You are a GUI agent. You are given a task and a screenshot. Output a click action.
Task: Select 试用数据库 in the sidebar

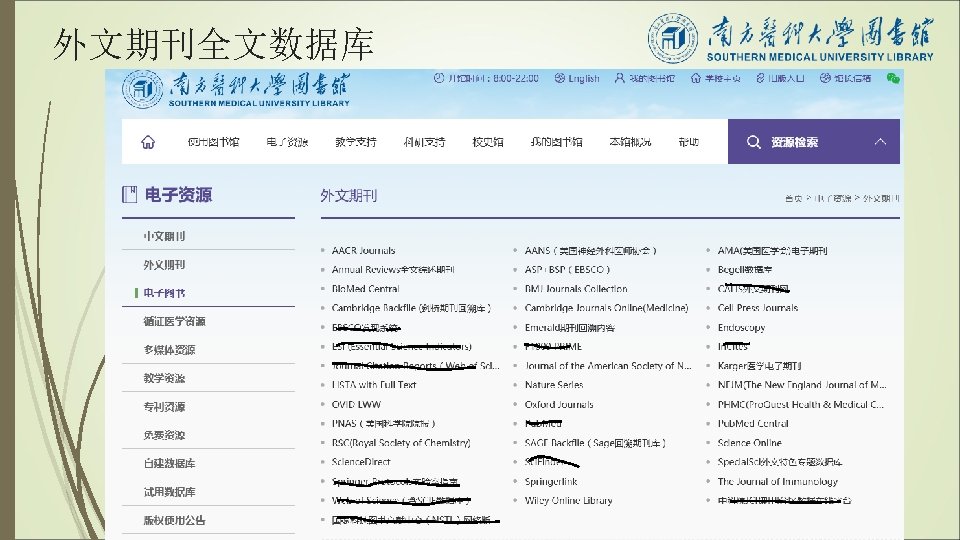[x=170, y=492]
